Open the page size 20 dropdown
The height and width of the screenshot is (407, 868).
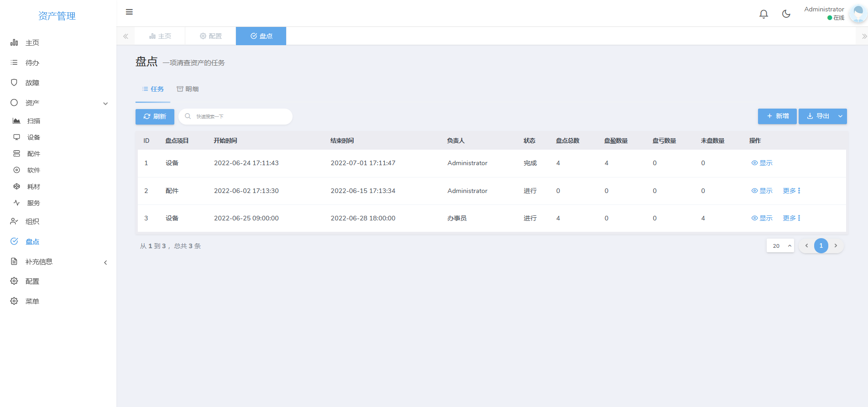coord(780,246)
